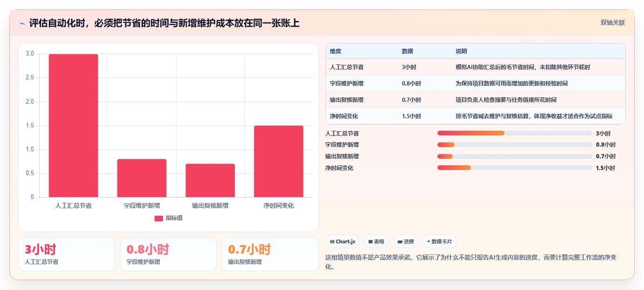
Task: Click the 字段维护新增 bar in the chart
Action: [x=142, y=178]
